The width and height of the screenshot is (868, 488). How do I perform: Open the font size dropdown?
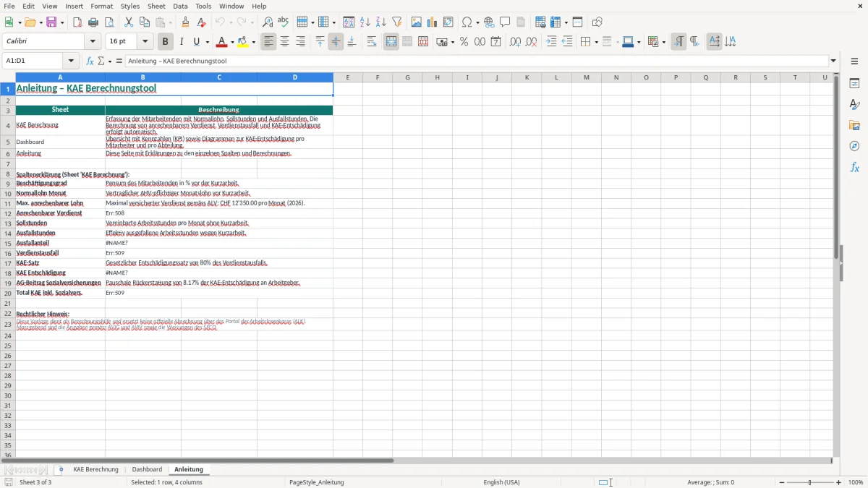pyautogui.click(x=145, y=42)
